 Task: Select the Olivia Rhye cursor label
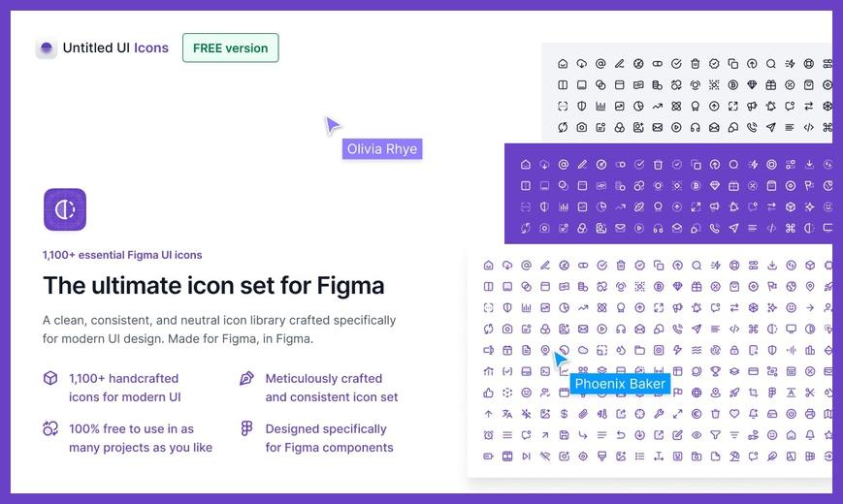381,149
